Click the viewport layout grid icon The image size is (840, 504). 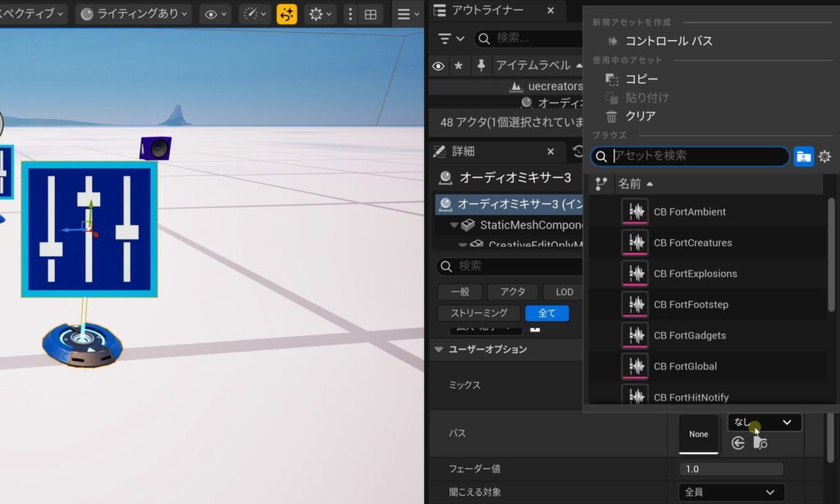pos(371,14)
